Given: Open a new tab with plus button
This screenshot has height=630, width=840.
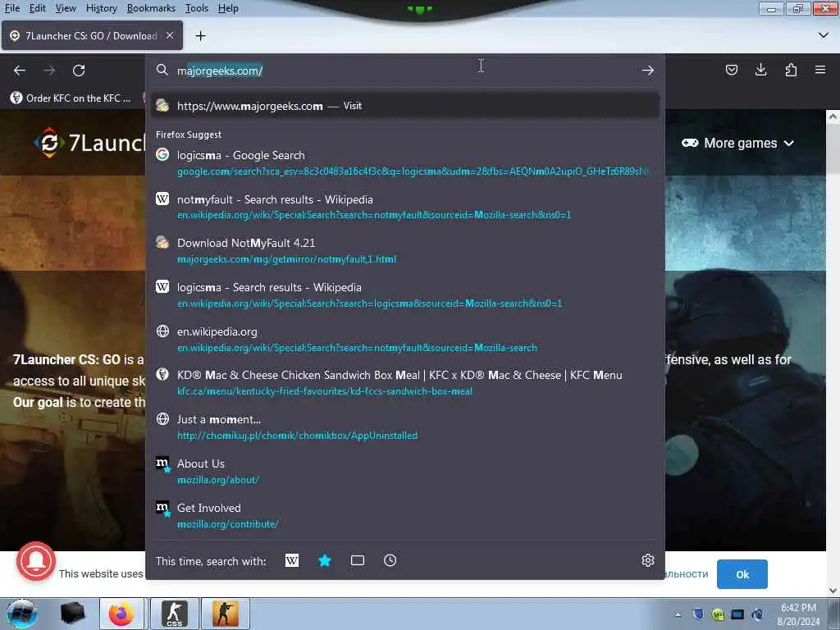Looking at the screenshot, I should (200, 36).
